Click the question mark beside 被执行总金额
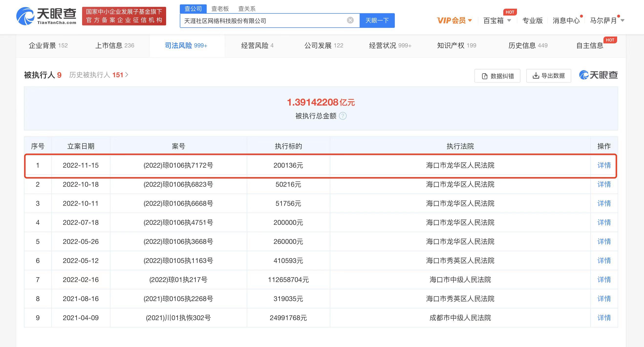 [343, 116]
